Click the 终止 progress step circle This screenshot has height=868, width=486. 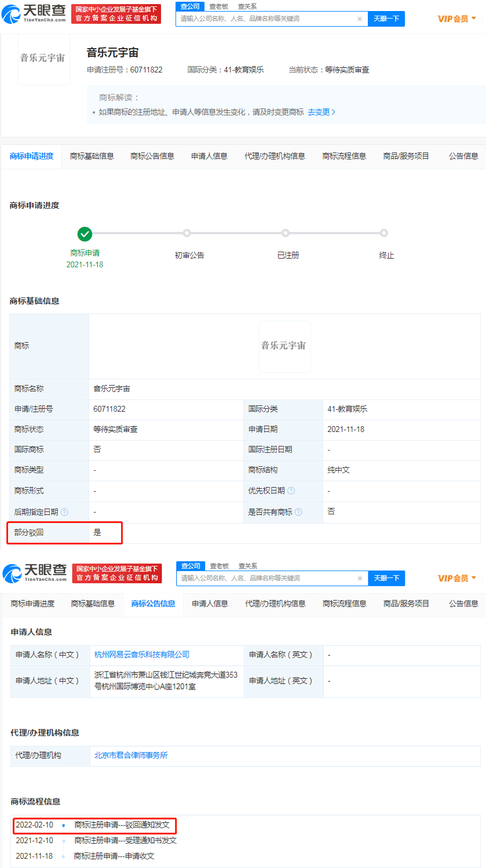tap(384, 233)
